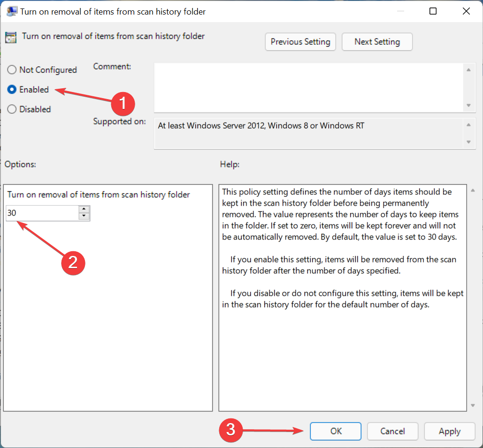Screen dimensions: 483x448
Task: Click the policy heading text beside the icon
Action: pyautogui.click(x=114, y=36)
